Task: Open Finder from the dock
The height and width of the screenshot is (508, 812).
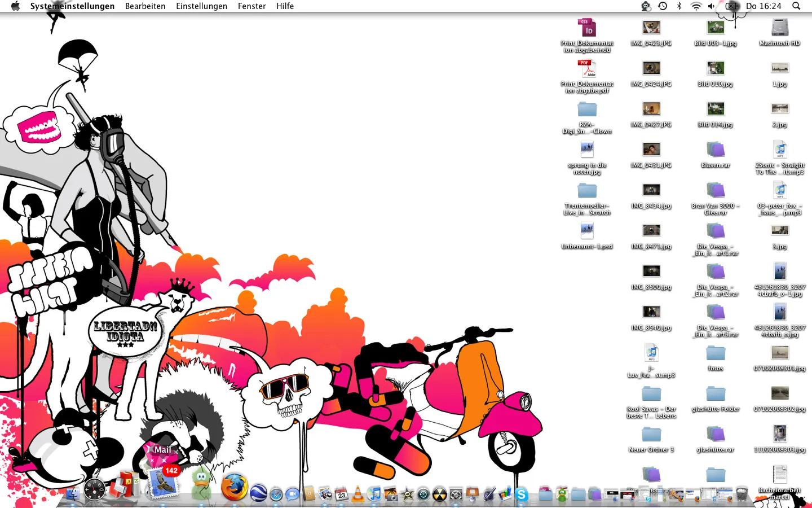Action: tap(73, 494)
